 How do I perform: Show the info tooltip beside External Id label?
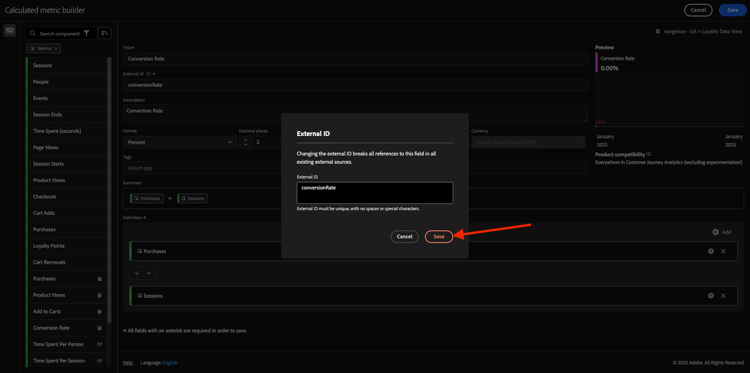coord(148,74)
